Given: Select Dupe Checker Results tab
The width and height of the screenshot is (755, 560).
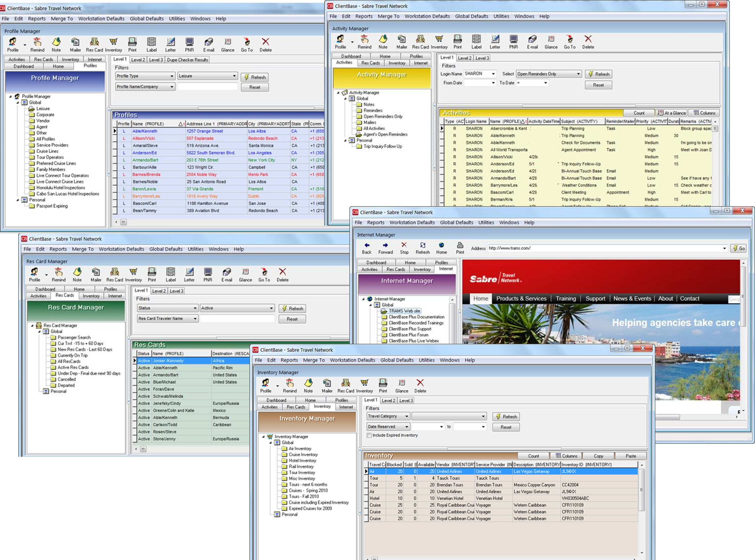Looking at the screenshot, I should click(x=187, y=60).
